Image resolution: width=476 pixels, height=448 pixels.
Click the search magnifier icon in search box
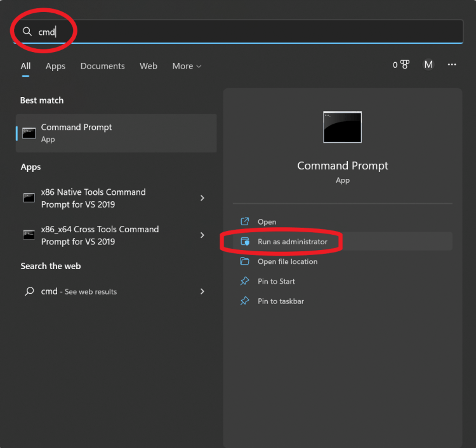click(x=27, y=32)
